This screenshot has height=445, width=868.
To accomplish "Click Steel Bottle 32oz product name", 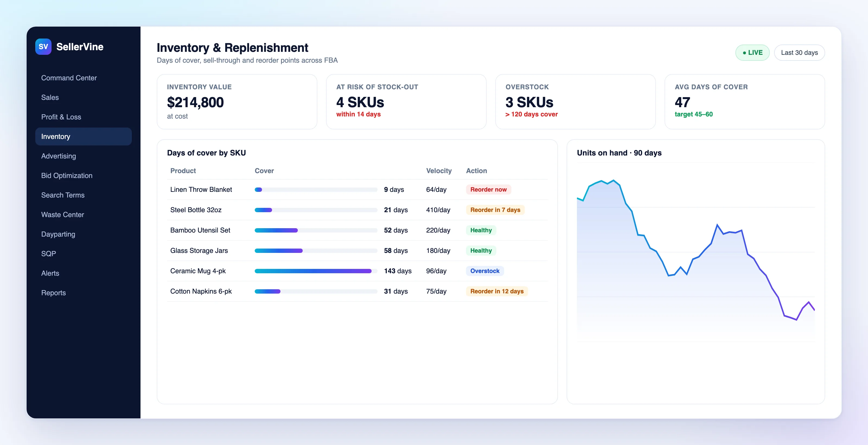I will 196,210.
